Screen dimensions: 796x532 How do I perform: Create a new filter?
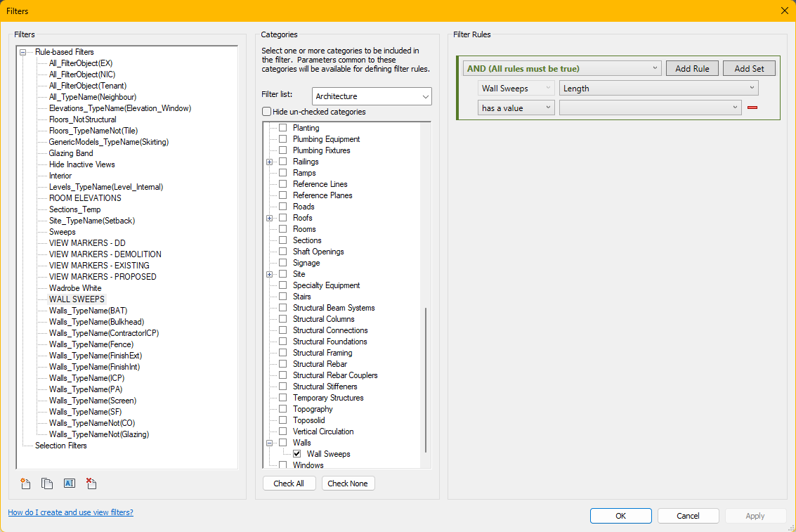[25, 483]
